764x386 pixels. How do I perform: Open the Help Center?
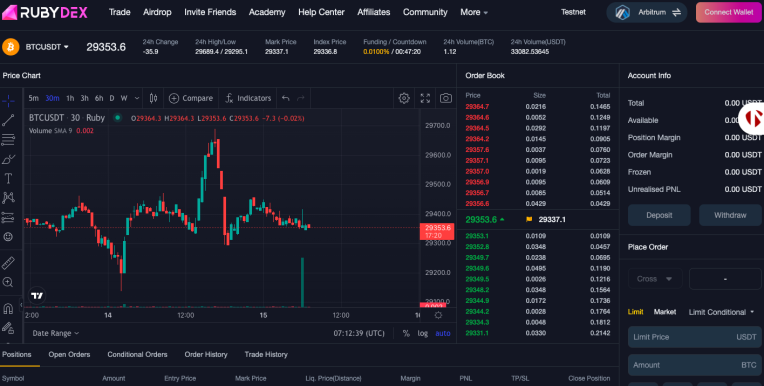pyautogui.click(x=321, y=12)
